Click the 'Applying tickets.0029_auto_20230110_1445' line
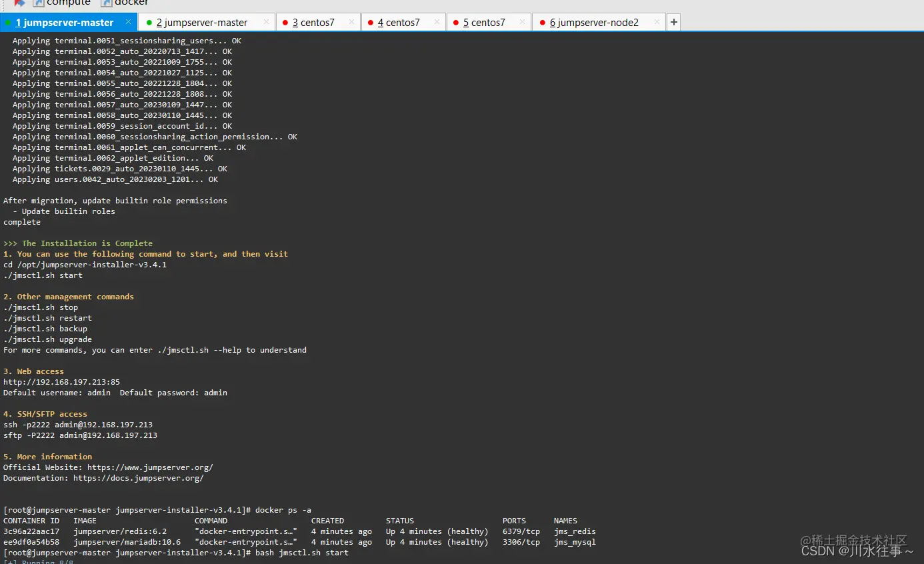Screen dimensions: 924x564 [x=120, y=169]
